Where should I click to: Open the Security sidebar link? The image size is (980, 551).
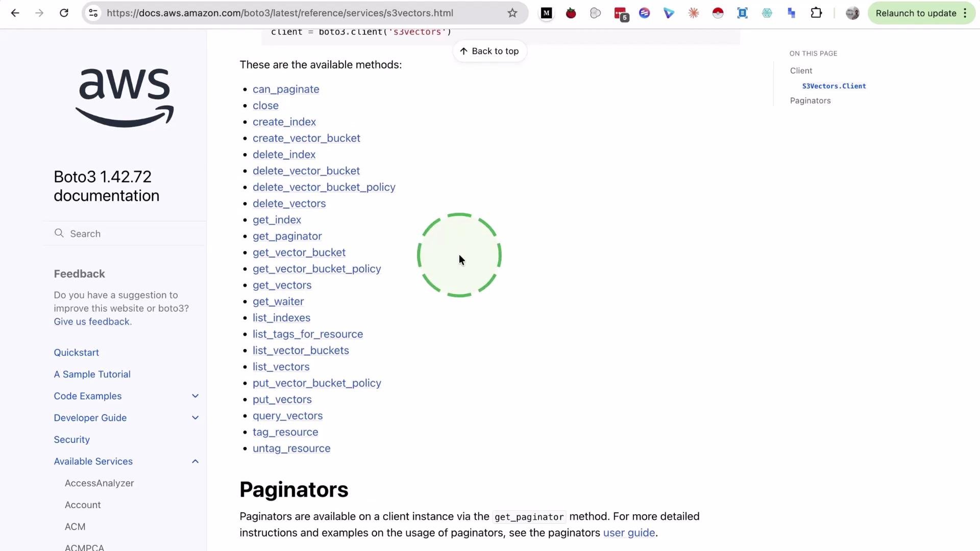point(72,439)
